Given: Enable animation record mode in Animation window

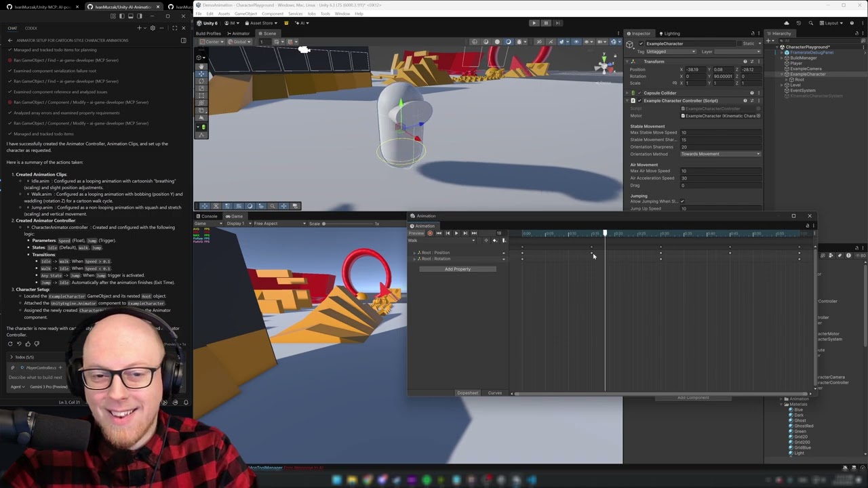Looking at the screenshot, I should pyautogui.click(x=430, y=233).
